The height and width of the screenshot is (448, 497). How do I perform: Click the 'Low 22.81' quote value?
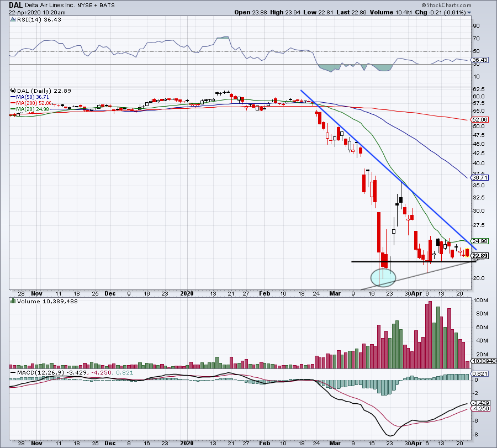[x=318, y=12]
